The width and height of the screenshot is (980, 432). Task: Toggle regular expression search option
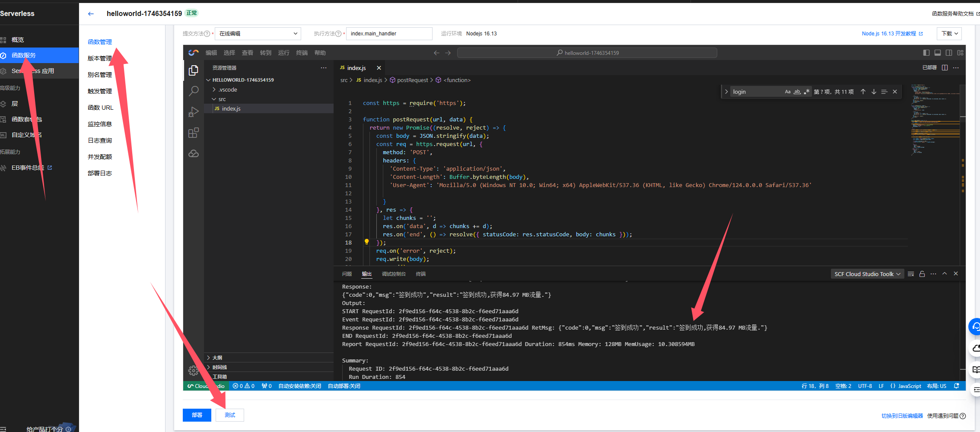pyautogui.click(x=806, y=92)
